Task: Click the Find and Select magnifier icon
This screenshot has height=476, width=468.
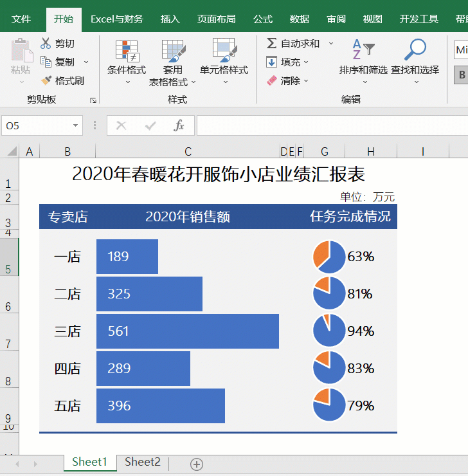Action: click(415, 50)
